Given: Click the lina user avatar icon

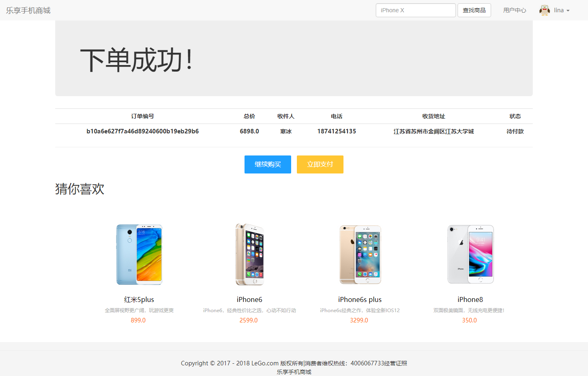Looking at the screenshot, I should 545,10.
